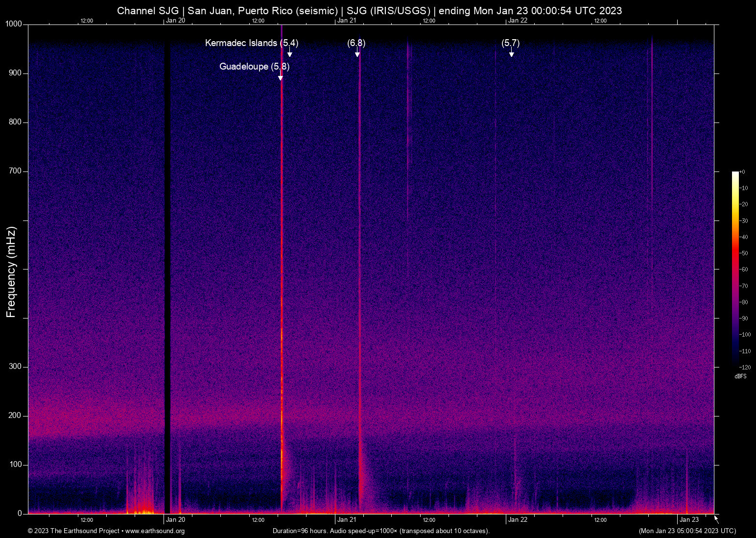Screen dimensions: 756x538
Task: Click the arrow marker under the (5.7) label
Action: click(511, 53)
